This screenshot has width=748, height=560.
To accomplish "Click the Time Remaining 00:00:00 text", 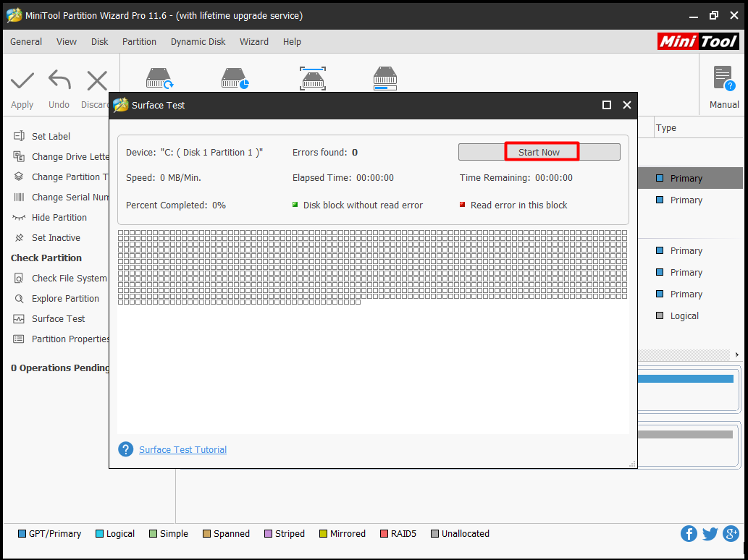I will pos(516,178).
